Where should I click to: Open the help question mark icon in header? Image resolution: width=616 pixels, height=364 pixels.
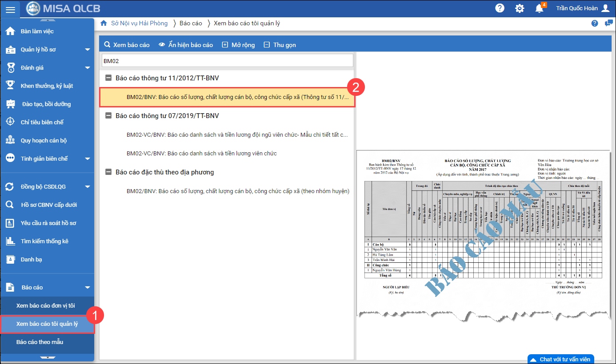(x=500, y=8)
